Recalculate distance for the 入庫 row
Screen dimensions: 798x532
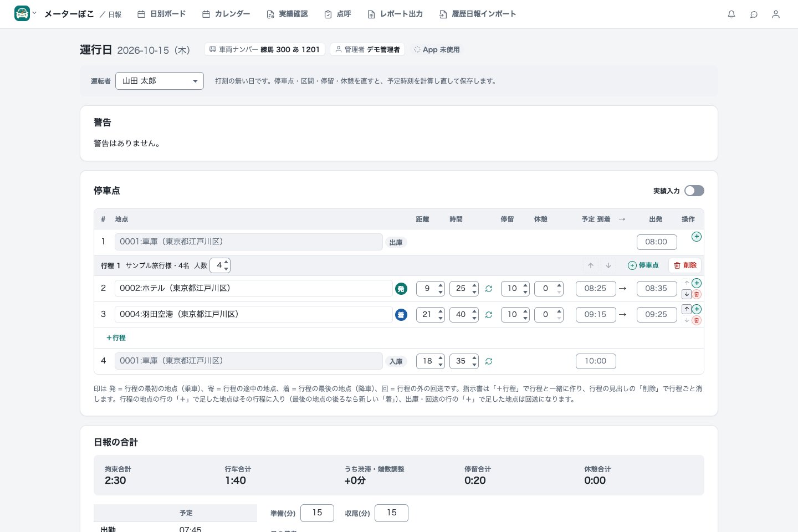pos(489,361)
